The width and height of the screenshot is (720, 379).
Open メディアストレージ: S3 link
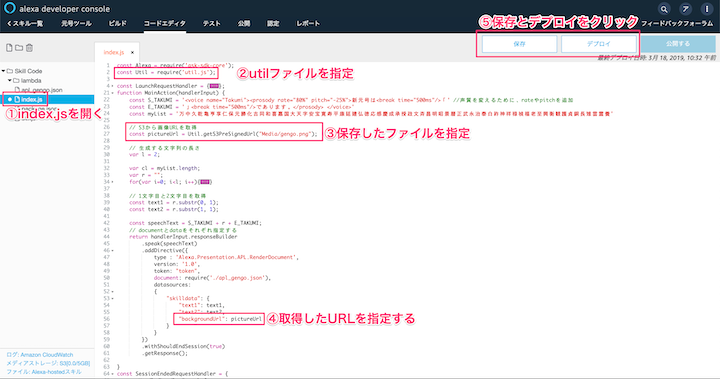click(48, 363)
